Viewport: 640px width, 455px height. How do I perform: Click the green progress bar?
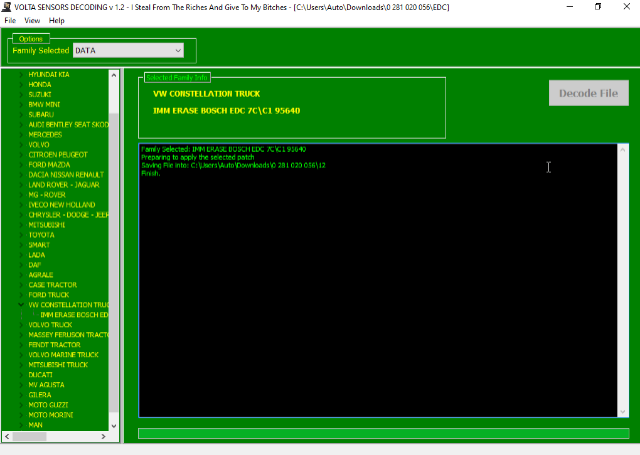point(383,433)
